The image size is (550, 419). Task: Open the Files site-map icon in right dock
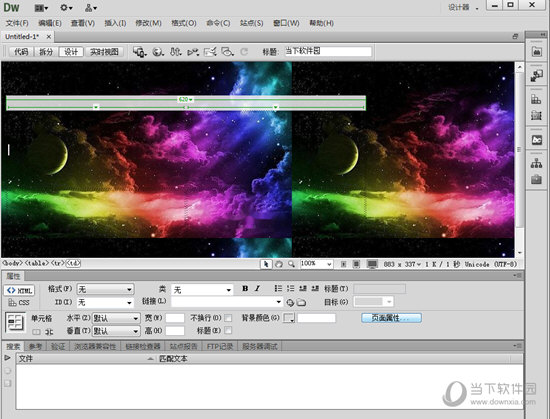536,163
